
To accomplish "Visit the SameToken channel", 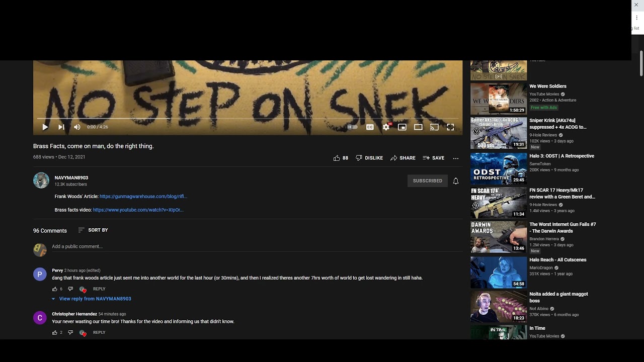I will click(x=540, y=164).
